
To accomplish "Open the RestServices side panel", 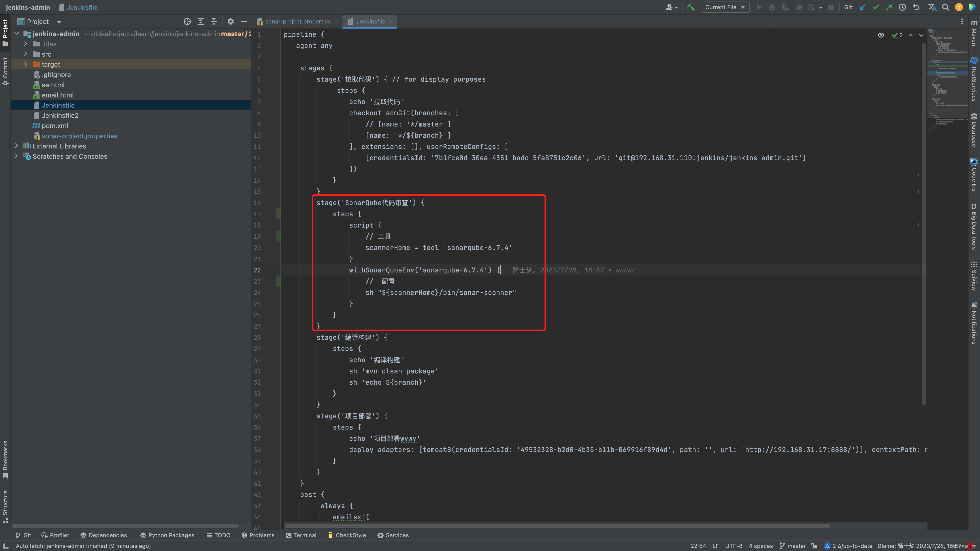I will click(x=974, y=79).
